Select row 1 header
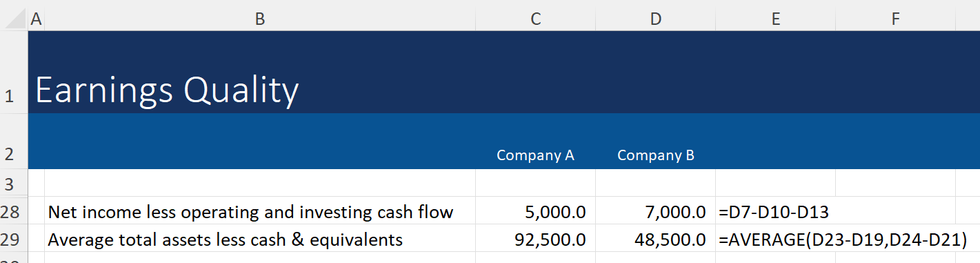 [x=14, y=72]
